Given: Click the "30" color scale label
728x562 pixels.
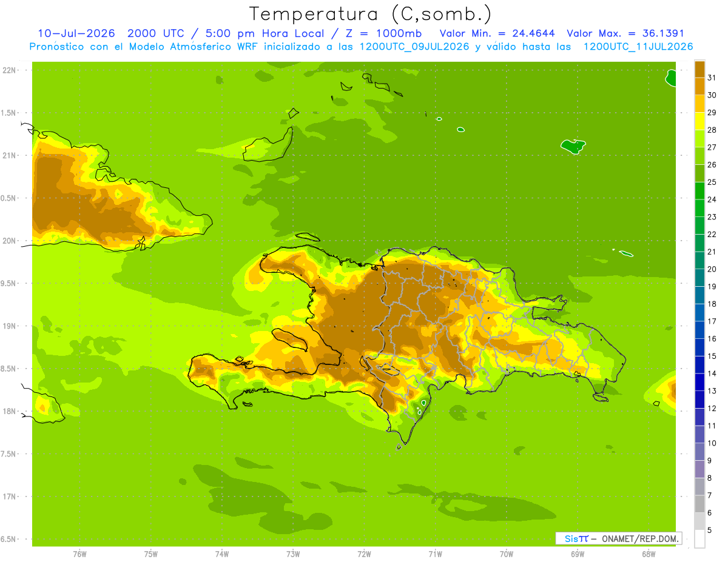Looking at the screenshot, I should [x=712, y=95].
